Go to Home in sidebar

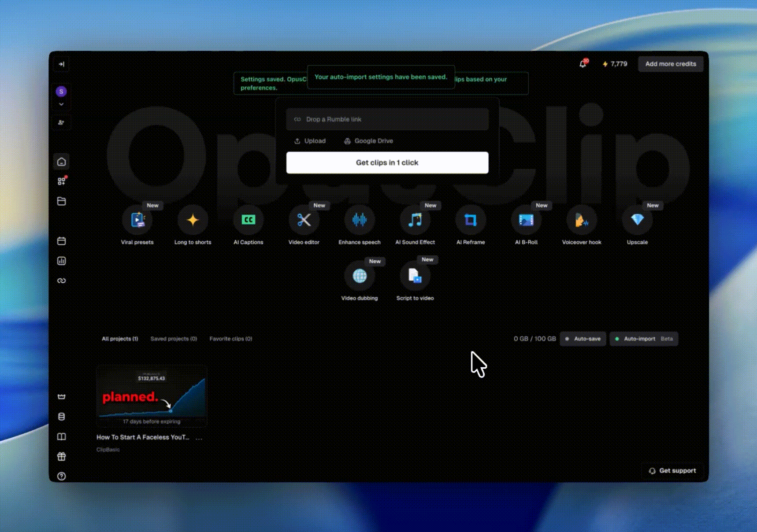pyautogui.click(x=61, y=162)
